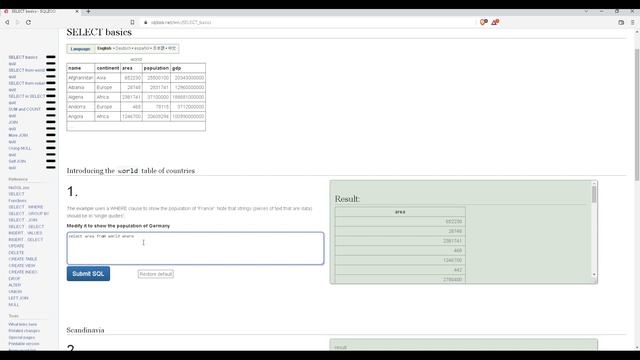
Task: Open the NoSQL zoo reference link
Action: (x=19, y=188)
